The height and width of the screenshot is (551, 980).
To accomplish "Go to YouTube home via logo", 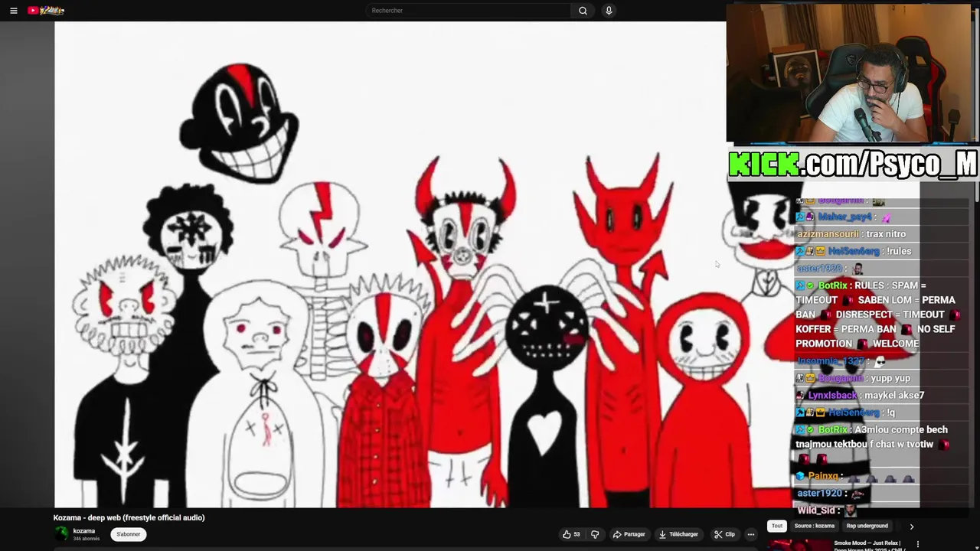I will [46, 11].
